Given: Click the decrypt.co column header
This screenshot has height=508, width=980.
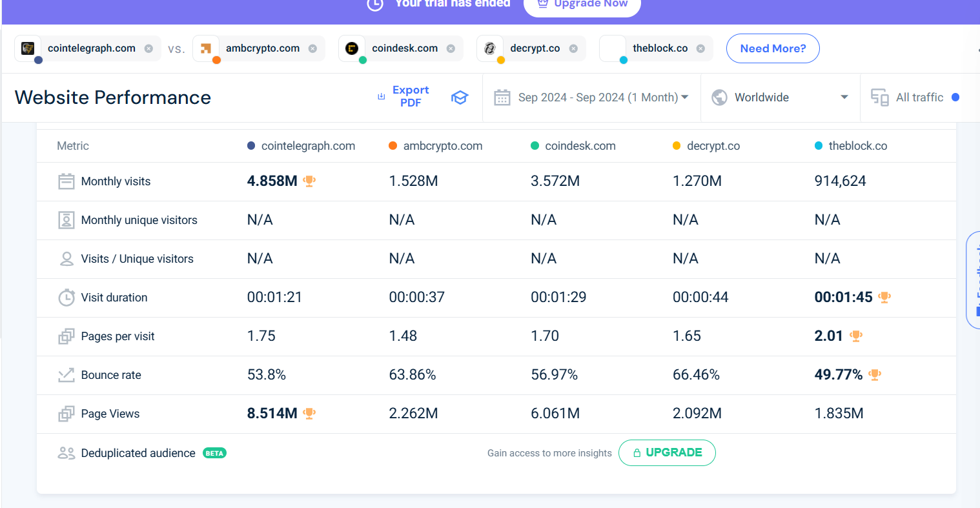Looking at the screenshot, I should pos(706,146).
